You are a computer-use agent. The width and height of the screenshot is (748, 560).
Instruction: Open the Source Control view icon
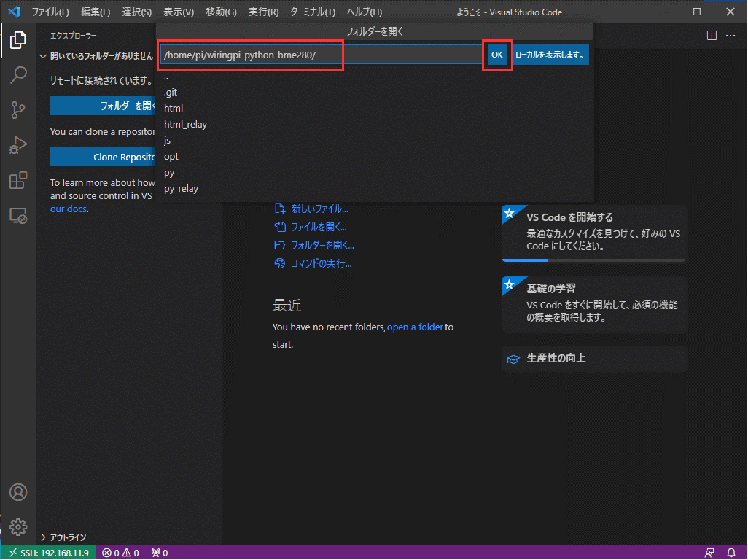17,110
